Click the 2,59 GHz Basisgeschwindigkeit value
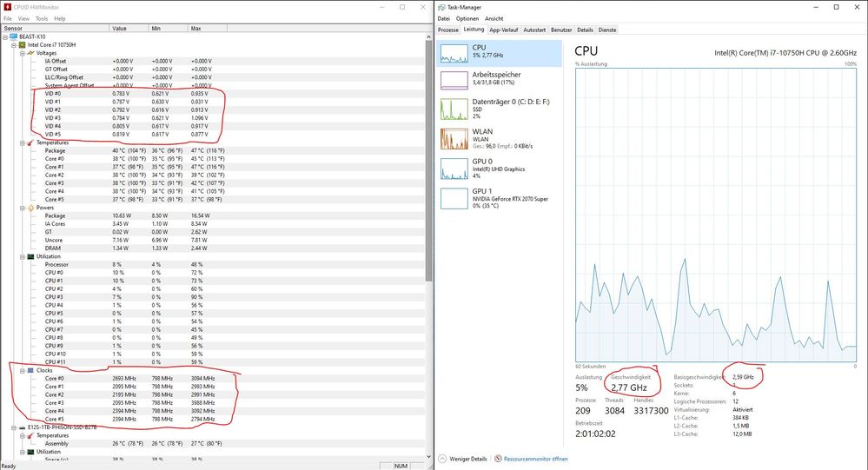The height and width of the screenshot is (470, 868). tap(743, 377)
